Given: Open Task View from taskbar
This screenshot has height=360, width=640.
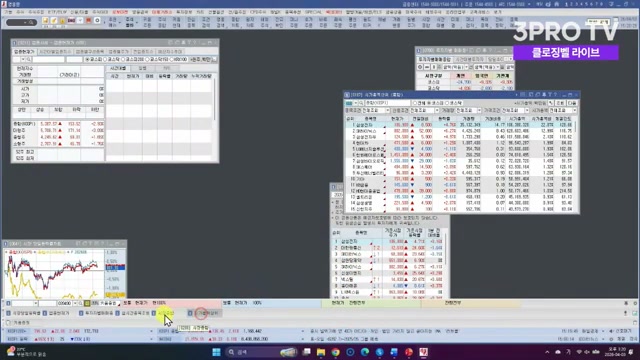Looking at the screenshot, I should (307, 352).
